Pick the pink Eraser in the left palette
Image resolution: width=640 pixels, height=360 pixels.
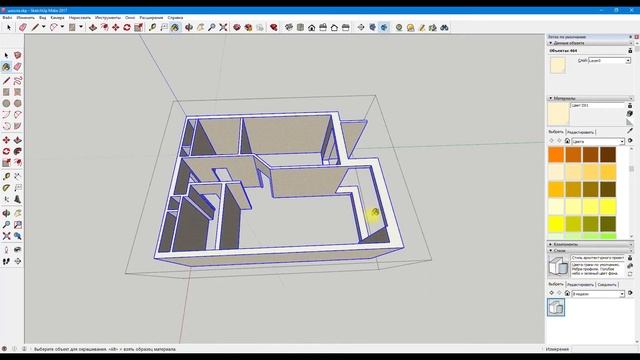point(18,67)
